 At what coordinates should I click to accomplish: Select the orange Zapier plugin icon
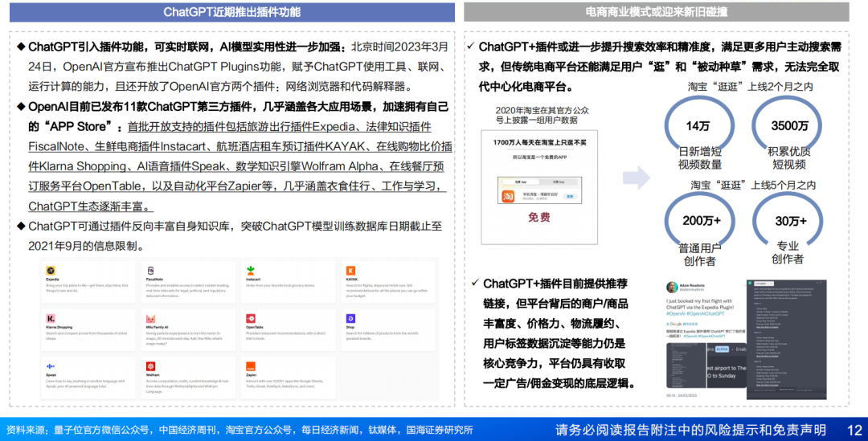tap(251, 366)
